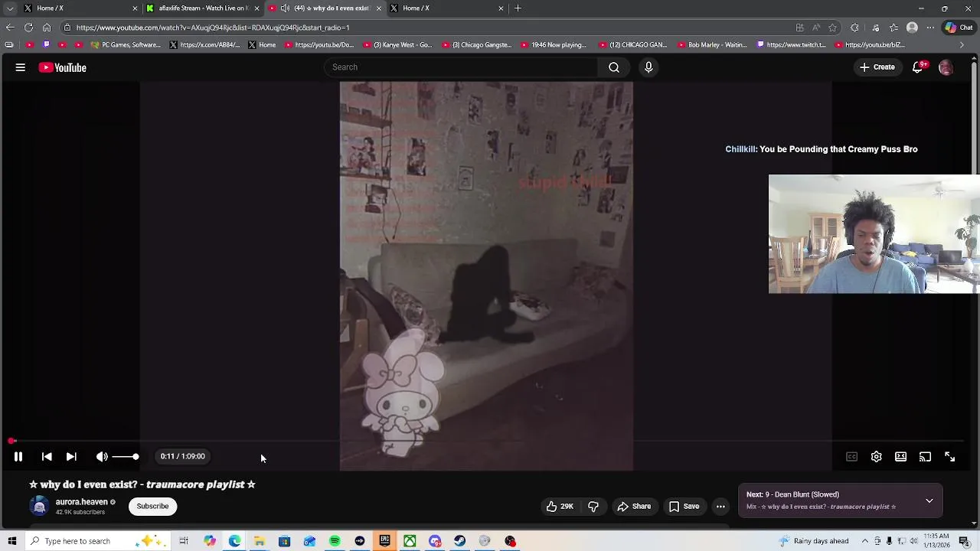The height and width of the screenshot is (551, 980).
Task: Open browser settings three-dot menu
Action: 930,28
